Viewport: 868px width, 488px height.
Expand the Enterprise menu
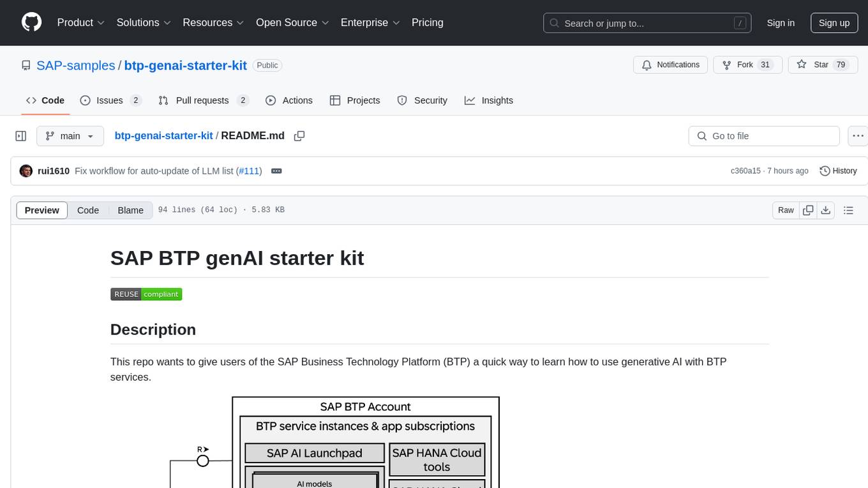[370, 22]
